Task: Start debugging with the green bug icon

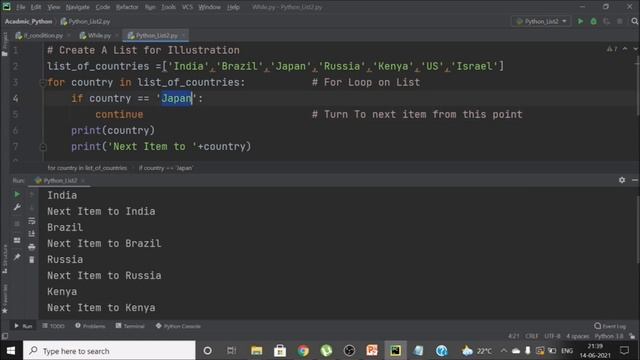Action: (x=593, y=21)
